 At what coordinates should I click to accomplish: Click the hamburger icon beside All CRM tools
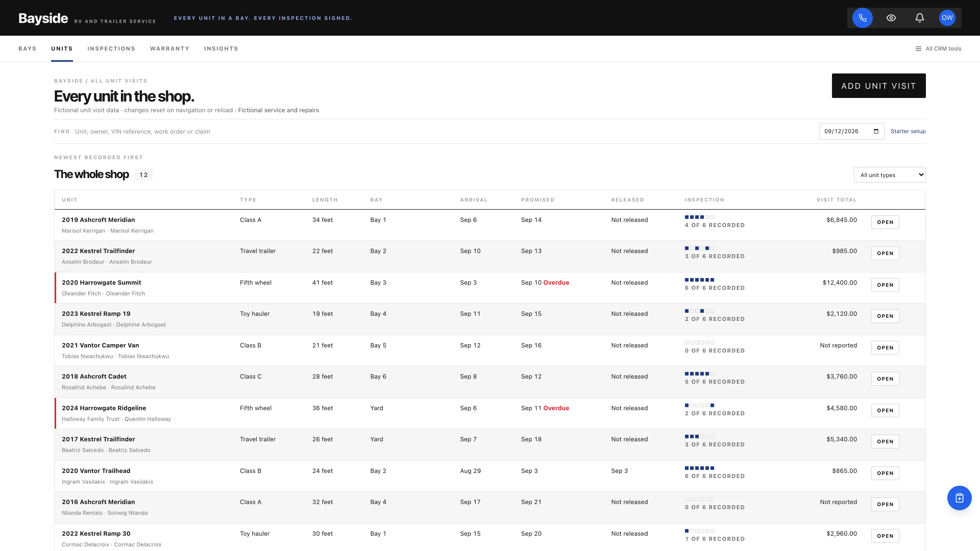click(x=918, y=49)
